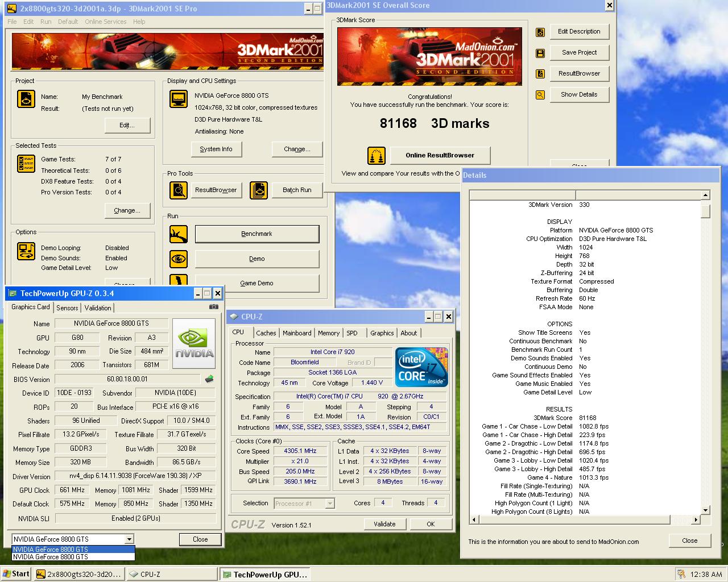
Task: Click the Benchmark button in Run section
Action: click(257, 234)
